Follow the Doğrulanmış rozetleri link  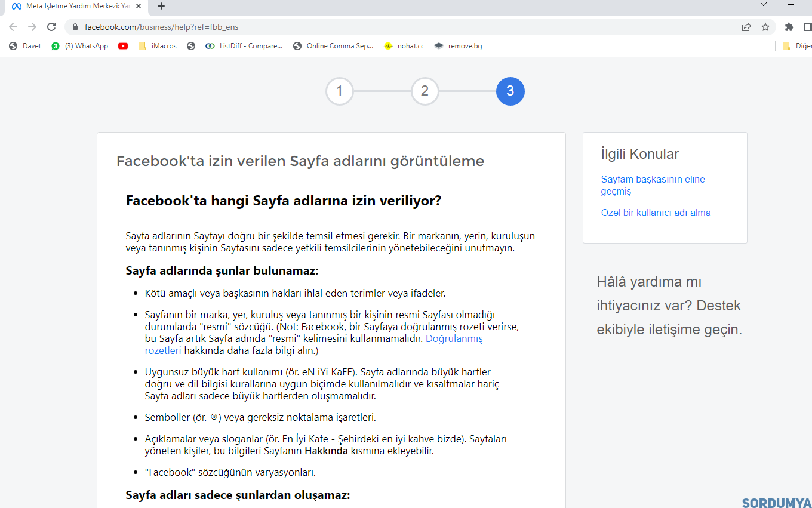click(x=313, y=344)
